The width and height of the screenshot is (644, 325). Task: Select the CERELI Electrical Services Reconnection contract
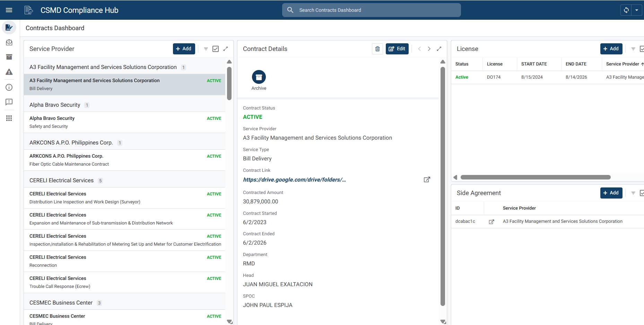click(x=124, y=261)
